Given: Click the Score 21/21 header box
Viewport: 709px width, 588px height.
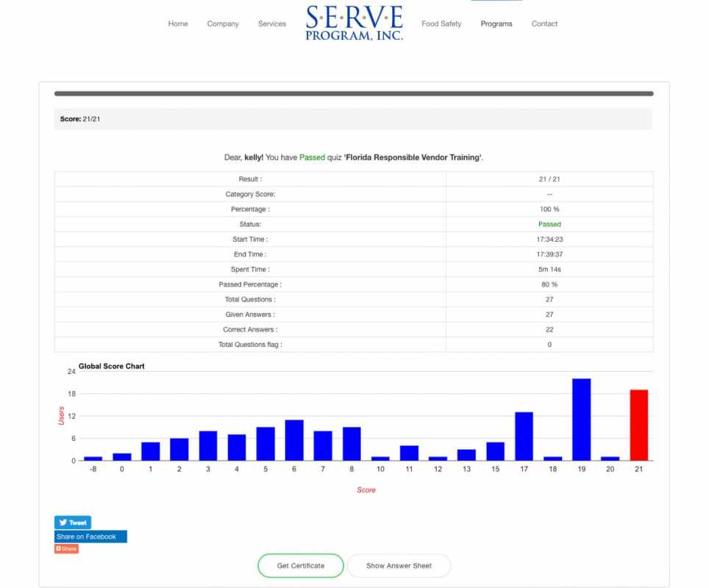Looking at the screenshot, I should click(x=353, y=119).
